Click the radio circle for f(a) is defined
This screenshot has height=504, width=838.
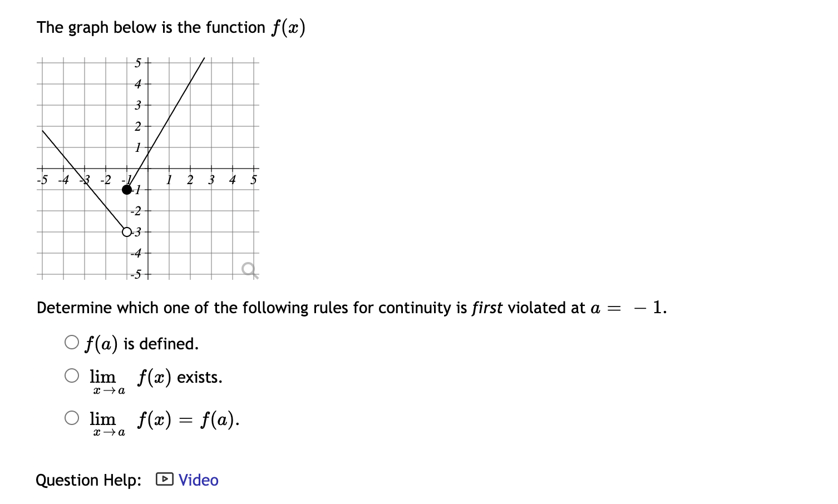click(71, 342)
